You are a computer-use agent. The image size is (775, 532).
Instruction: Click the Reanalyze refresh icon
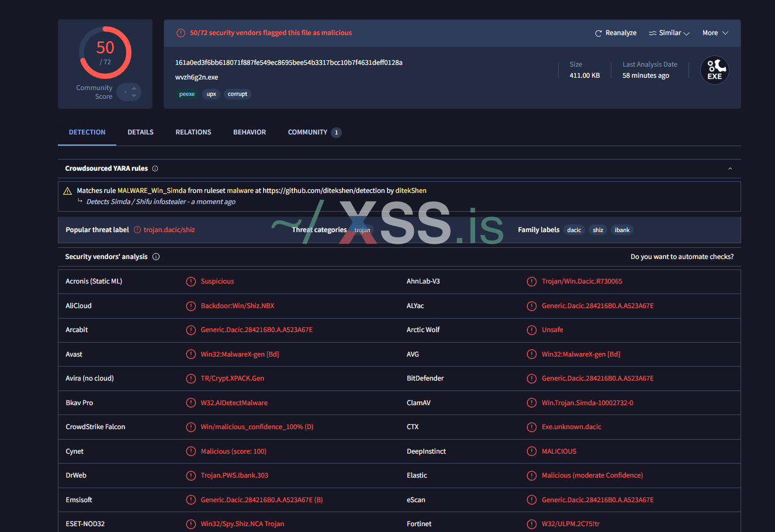598,33
